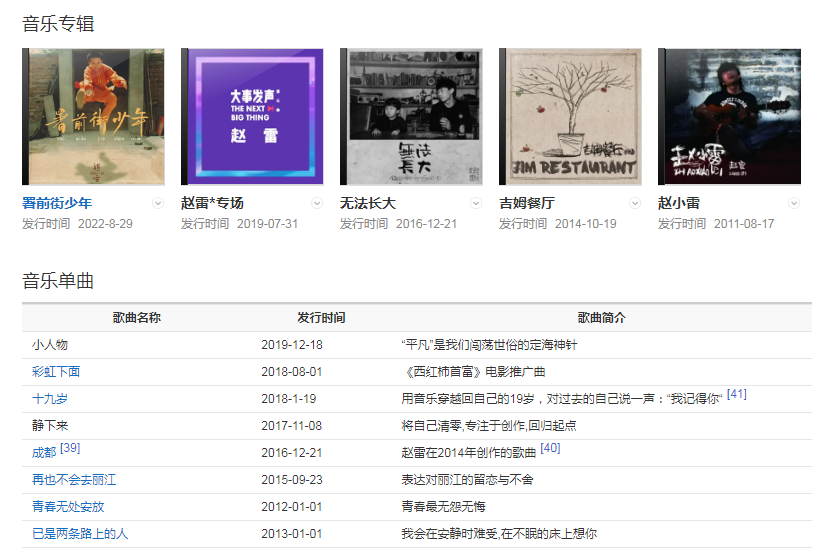The width and height of the screenshot is (818, 548).
Task: Expand dropdown arrow beside 赵雷*专场 album
Action: coord(317,203)
